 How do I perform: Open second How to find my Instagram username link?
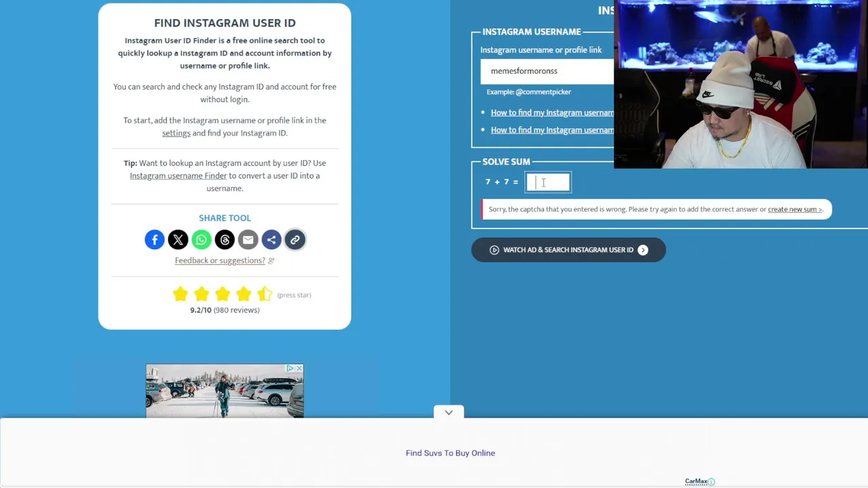552,130
